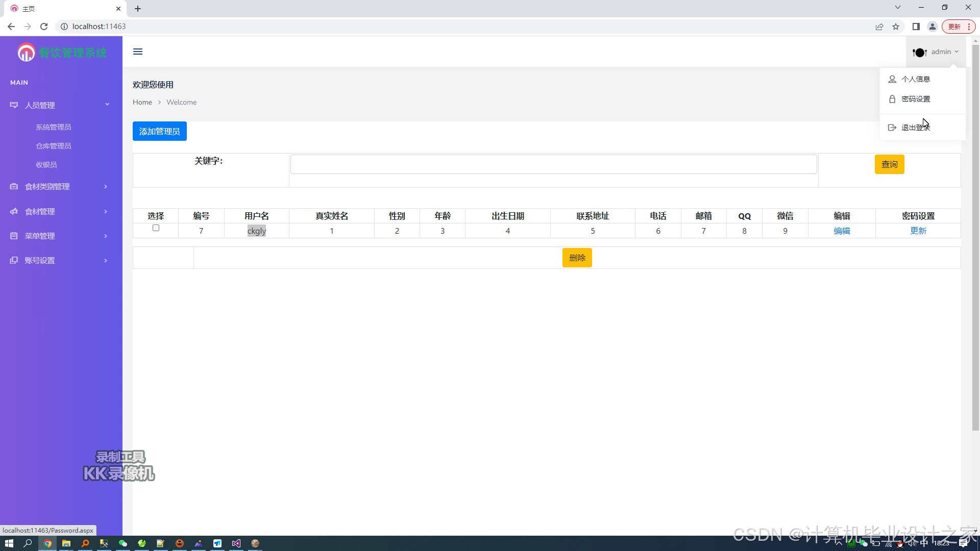Open 收银员 in the sidebar
Image resolution: width=980 pixels, height=551 pixels.
pyautogui.click(x=46, y=165)
